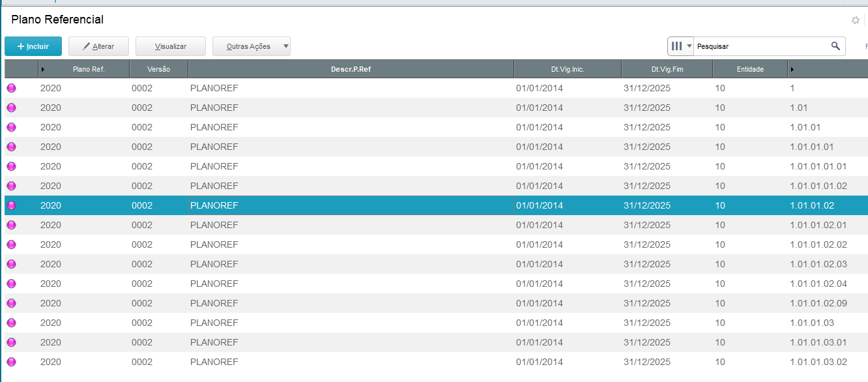
Task: Click pink status icon of row 1.01.01.02.09
Action: tap(11, 303)
